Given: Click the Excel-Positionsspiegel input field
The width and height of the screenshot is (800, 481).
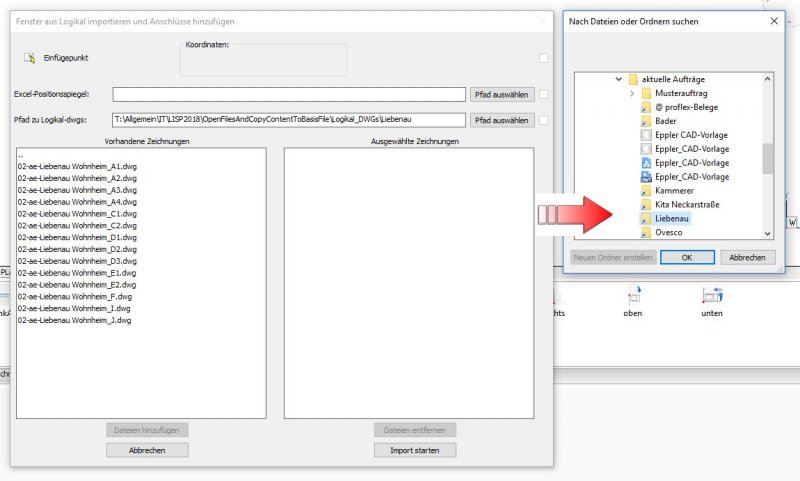Looking at the screenshot, I should pos(289,94).
